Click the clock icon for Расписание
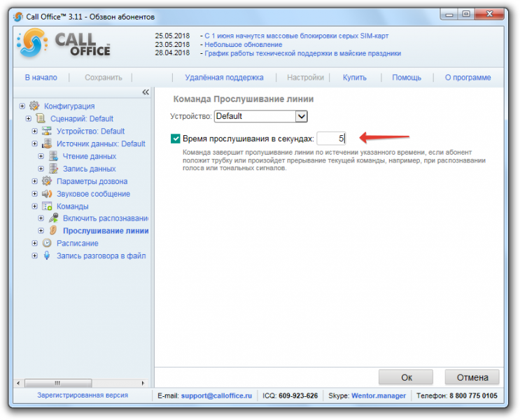Screen dimensions: 520x420 click(x=47, y=243)
